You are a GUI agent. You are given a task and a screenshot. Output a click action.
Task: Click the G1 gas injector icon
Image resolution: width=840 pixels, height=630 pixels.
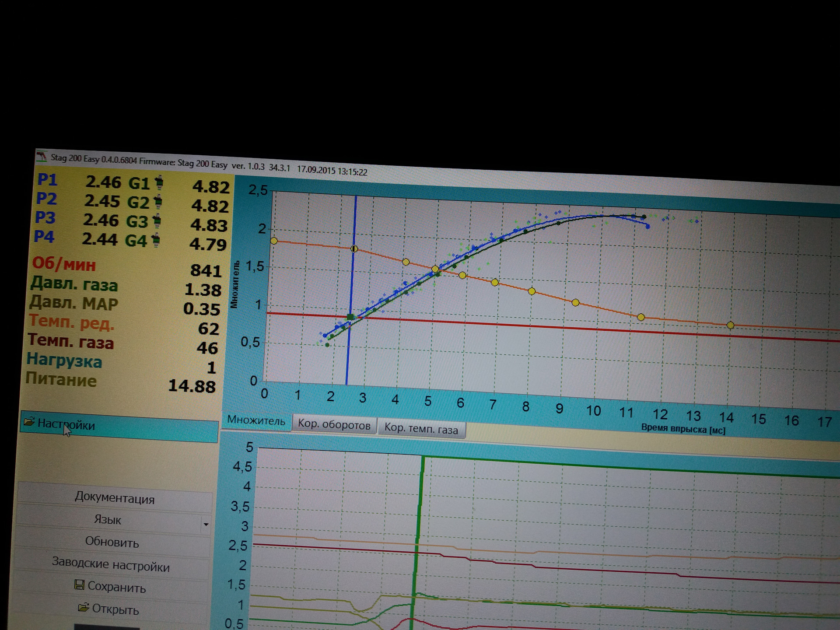160,182
